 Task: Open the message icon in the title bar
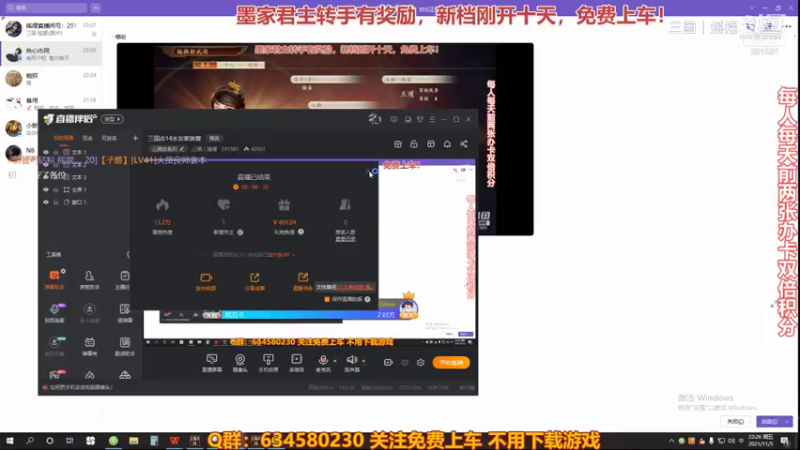(x=393, y=119)
